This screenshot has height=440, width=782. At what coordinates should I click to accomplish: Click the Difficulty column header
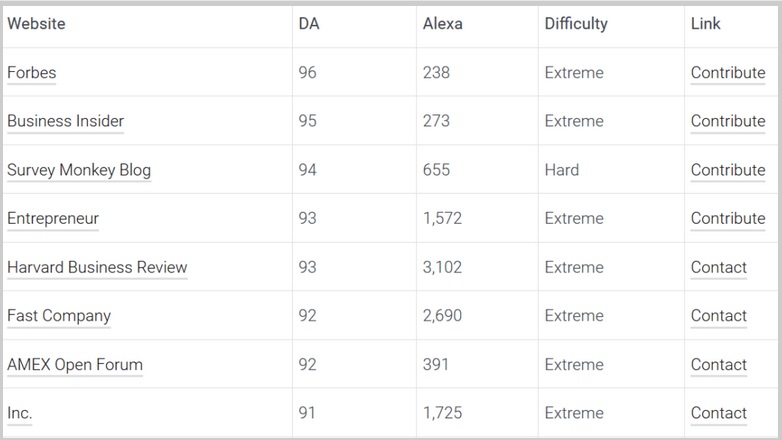point(576,24)
